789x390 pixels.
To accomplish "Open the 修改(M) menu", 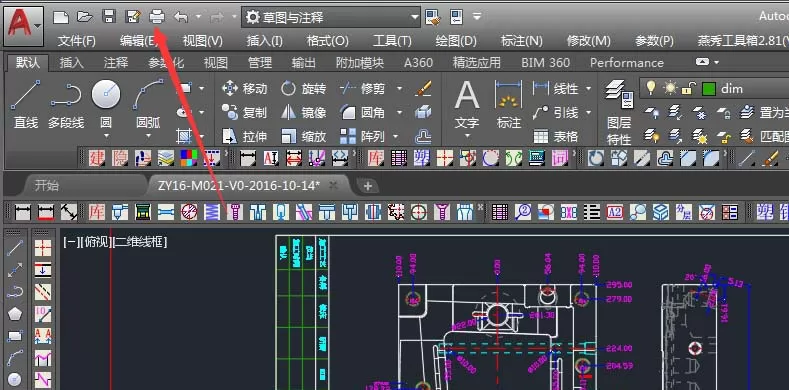I will click(x=589, y=41).
